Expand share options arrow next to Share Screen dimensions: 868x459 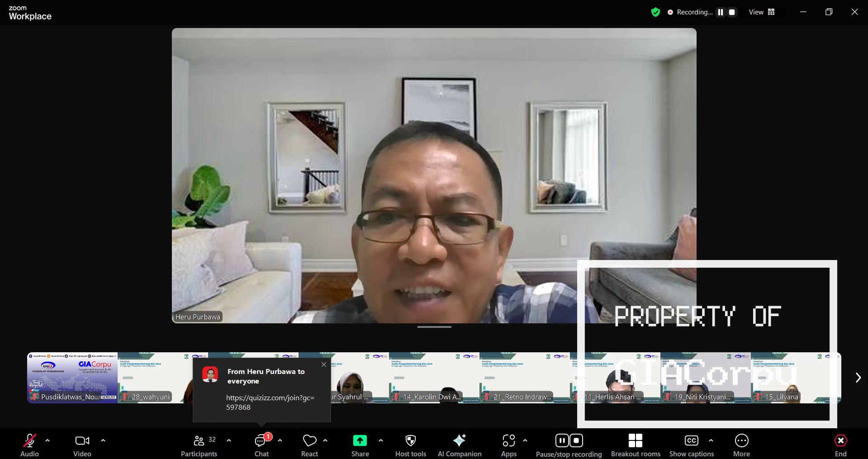click(381, 440)
